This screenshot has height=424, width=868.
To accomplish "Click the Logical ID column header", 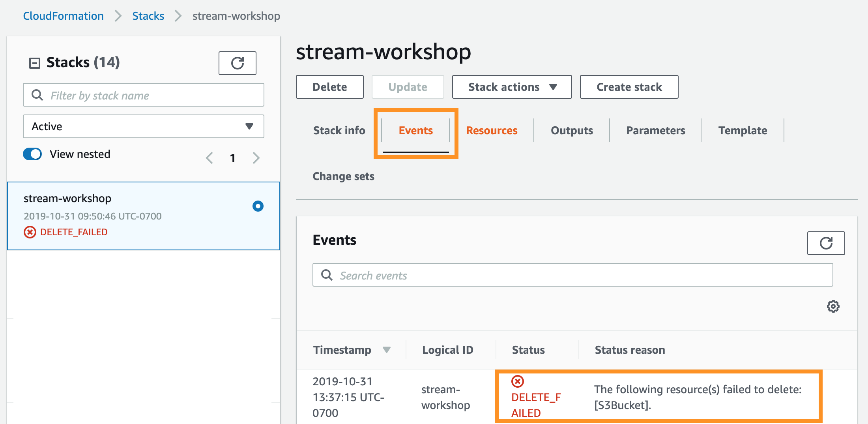I will pos(447,350).
